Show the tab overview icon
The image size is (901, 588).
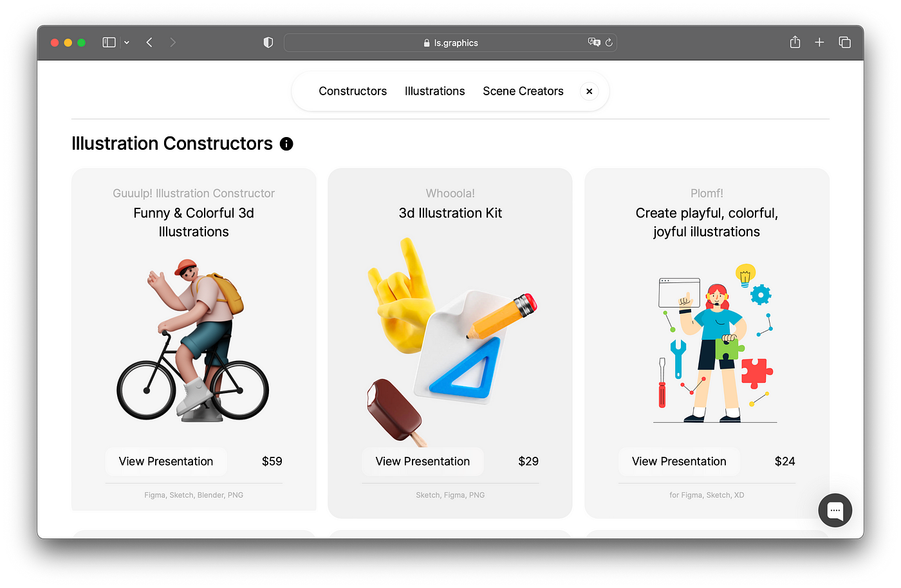point(844,42)
